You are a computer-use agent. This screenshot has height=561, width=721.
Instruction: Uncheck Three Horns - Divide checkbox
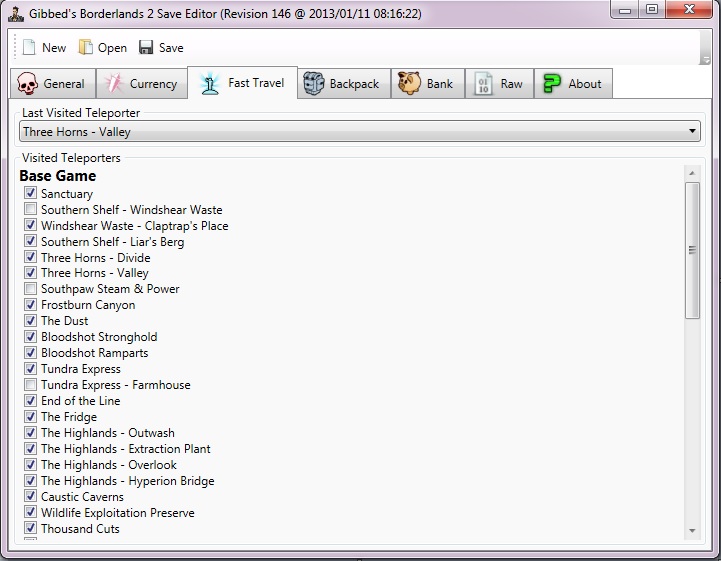tap(30, 257)
